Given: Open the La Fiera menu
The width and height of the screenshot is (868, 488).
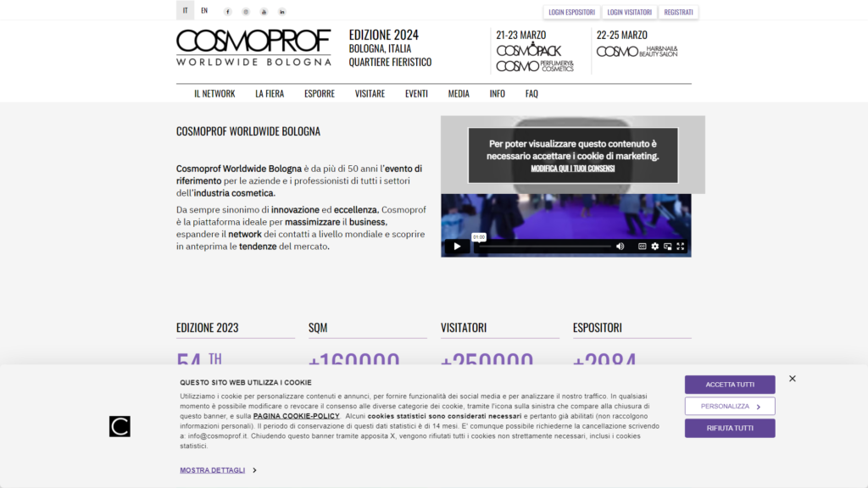Looking at the screenshot, I should point(270,93).
